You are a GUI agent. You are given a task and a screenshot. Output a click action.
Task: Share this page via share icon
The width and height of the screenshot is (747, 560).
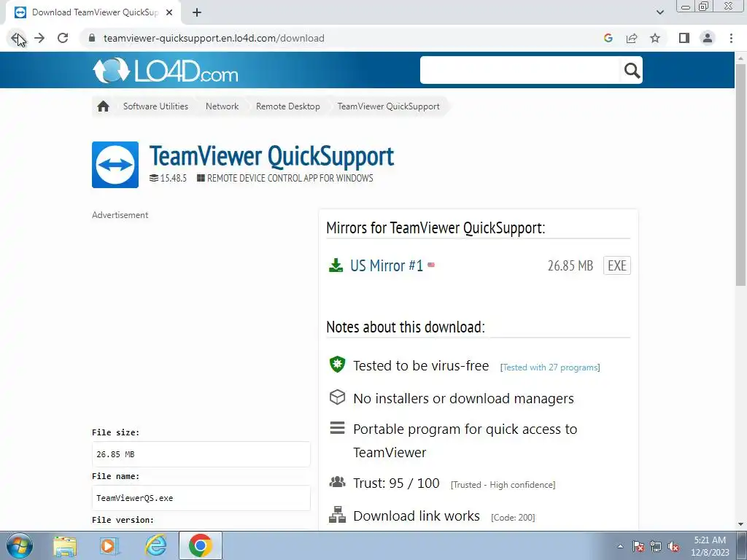[632, 38]
